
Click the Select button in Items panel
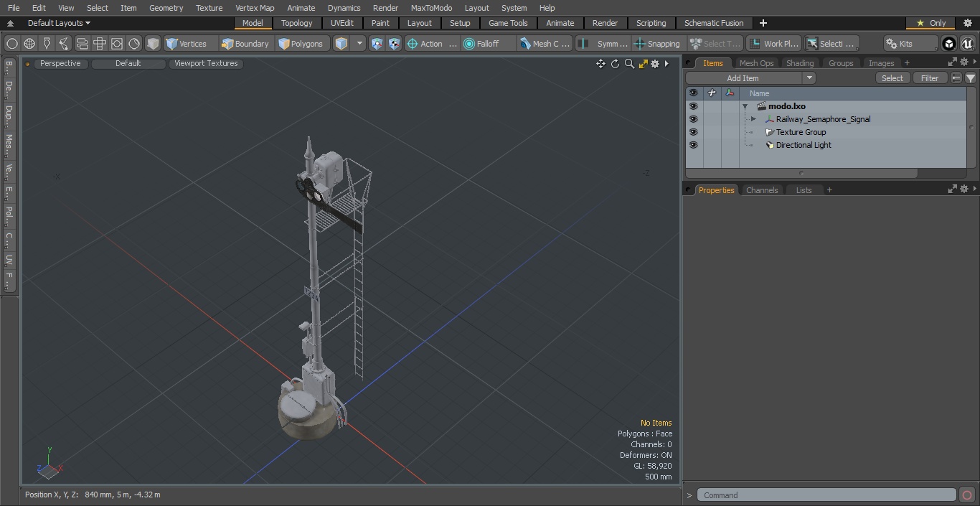click(x=892, y=78)
